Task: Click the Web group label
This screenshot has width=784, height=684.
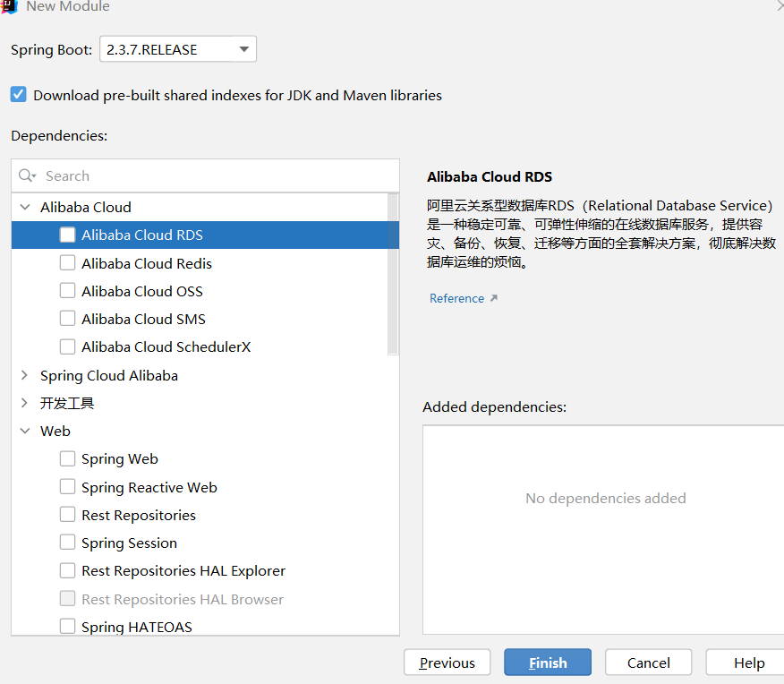Action: point(55,431)
